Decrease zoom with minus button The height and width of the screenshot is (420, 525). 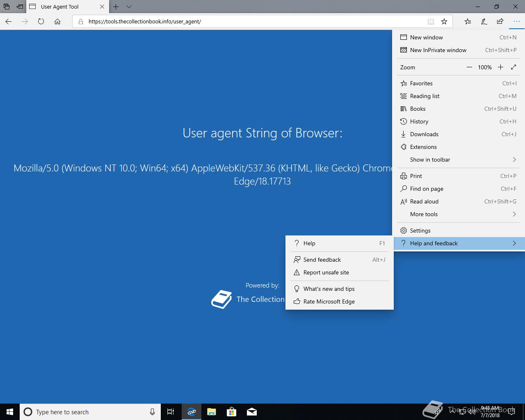tap(469, 67)
